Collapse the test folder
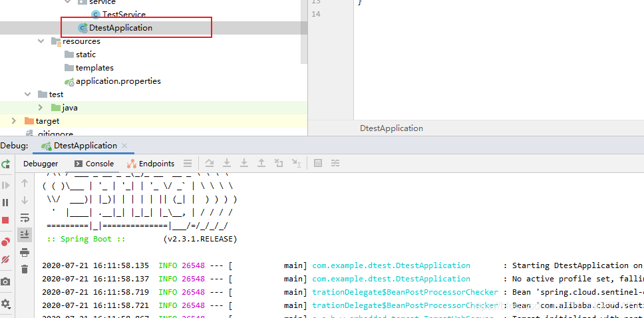Screen dimensions: 644x318 click(x=27, y=94)
